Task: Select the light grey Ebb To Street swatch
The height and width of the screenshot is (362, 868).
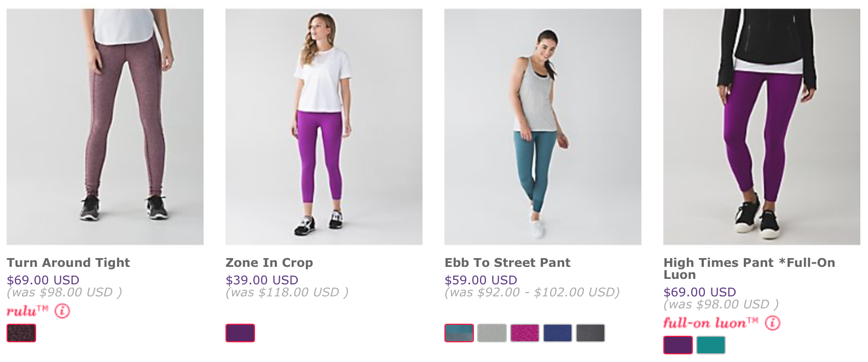Action: pyautogui.click(x=492, y=333)
